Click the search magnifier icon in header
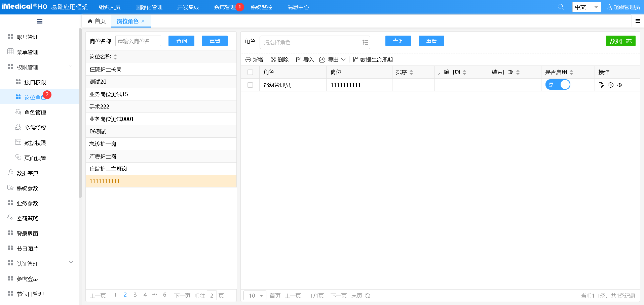The height and width of the screenshot is (305, 644). coord(561,7)
